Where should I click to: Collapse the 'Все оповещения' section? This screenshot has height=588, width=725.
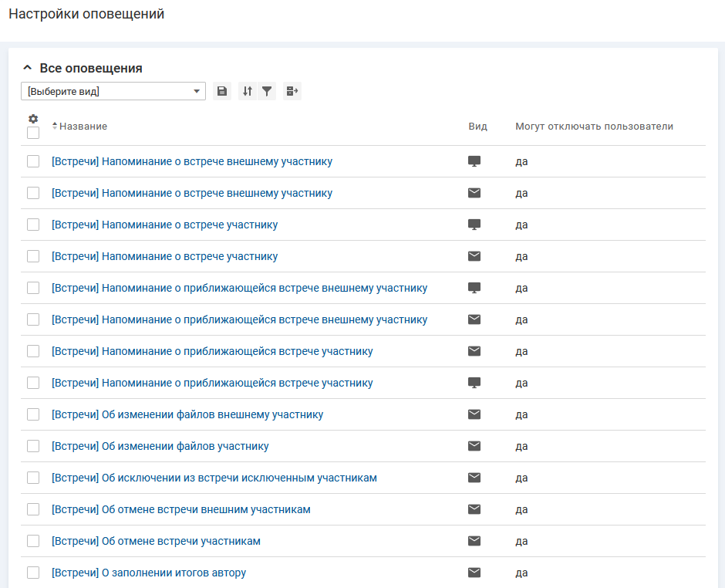pos(28,68)
